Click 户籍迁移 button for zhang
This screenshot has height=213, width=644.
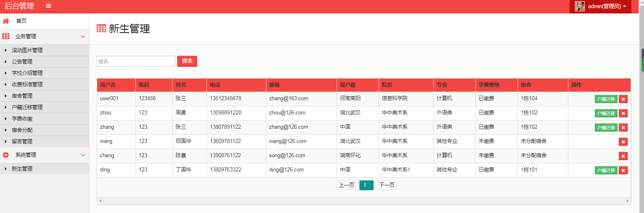click(x=606, y=127)
